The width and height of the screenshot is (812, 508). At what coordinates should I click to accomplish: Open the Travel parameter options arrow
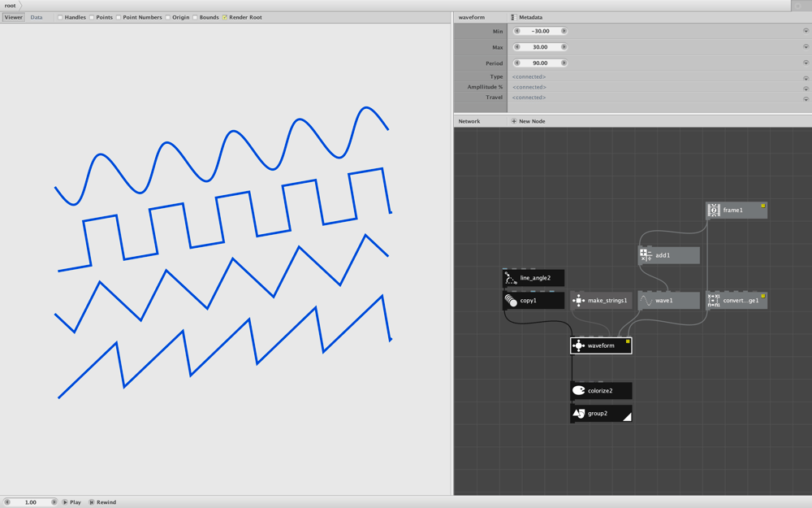pyautogui.click(x=806, y=98)
